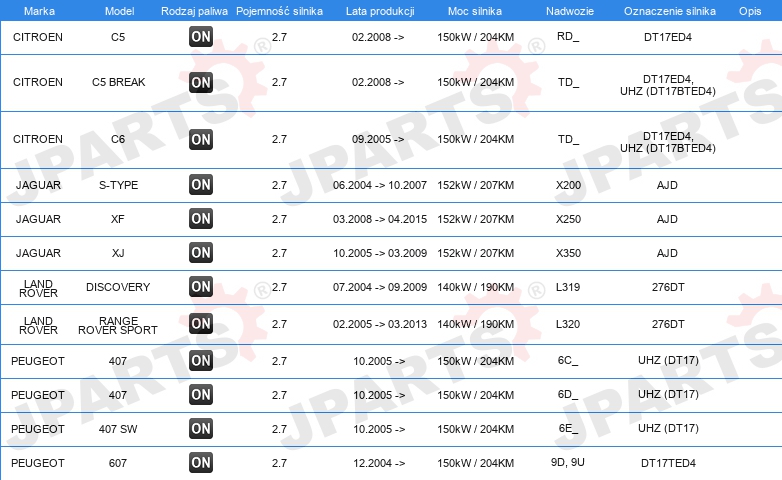Screen dimensions: 782x480
Task: Click the ON fuel icon in Jaguar XF row
Action: pos(201,219)
